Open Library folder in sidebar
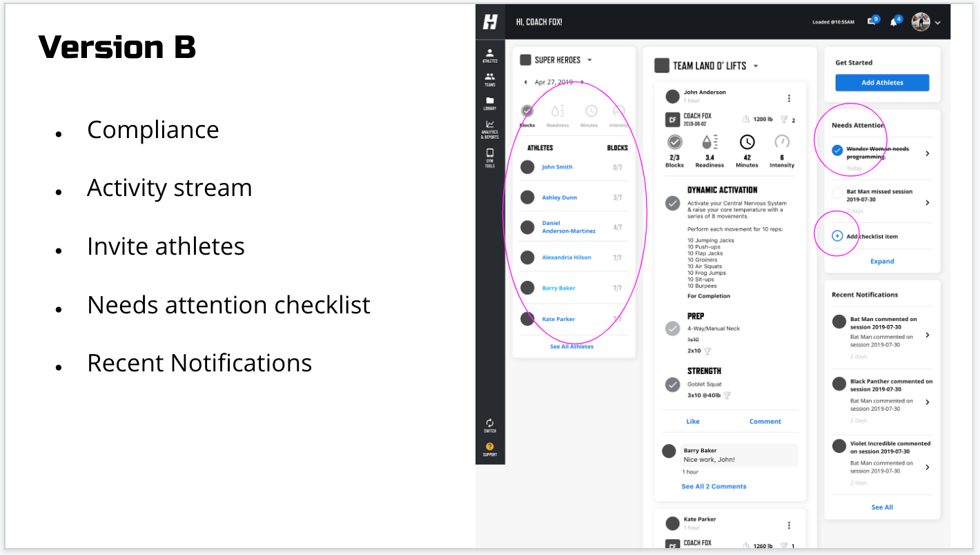This screenshot has height=555, width=980. (x=490, y=104)
